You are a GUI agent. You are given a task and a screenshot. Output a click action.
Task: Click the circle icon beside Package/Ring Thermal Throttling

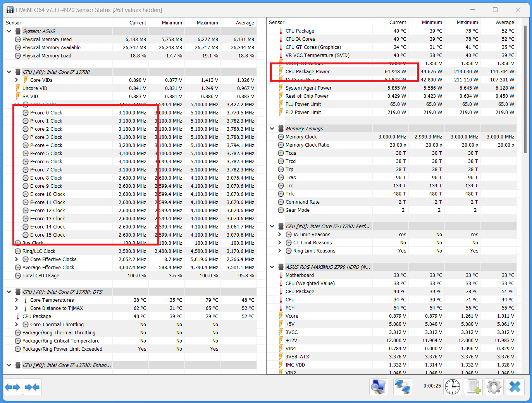point(18,332)
